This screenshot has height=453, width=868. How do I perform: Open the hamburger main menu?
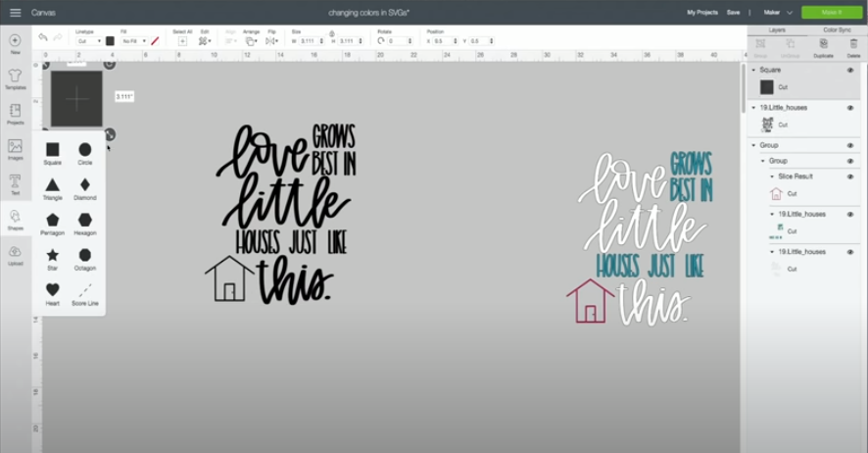(x=16, y=12)
